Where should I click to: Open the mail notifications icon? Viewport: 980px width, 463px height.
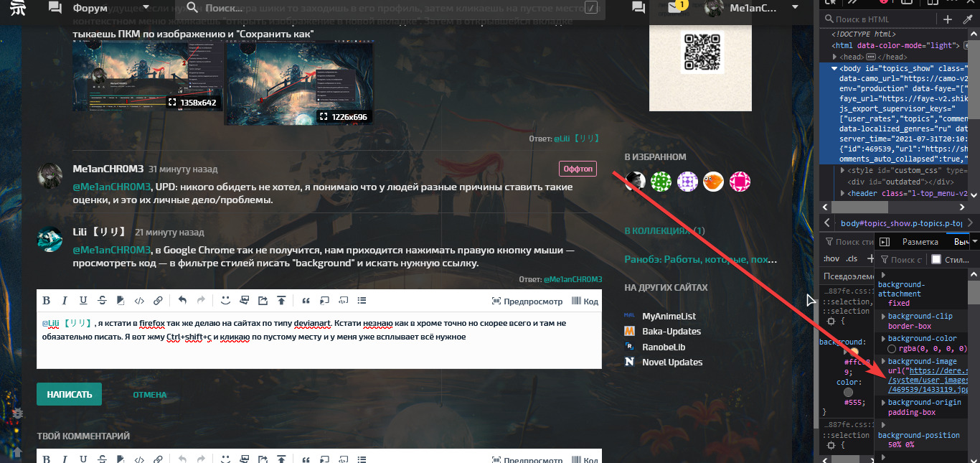point(674,8)
